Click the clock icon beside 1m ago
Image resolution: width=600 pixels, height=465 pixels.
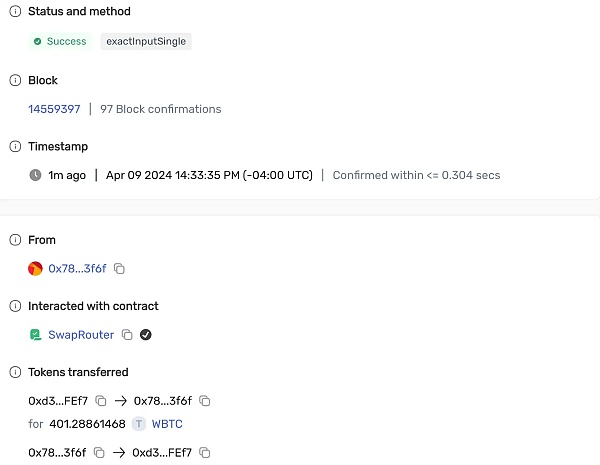pyautogui.click(x=36, y=175)
